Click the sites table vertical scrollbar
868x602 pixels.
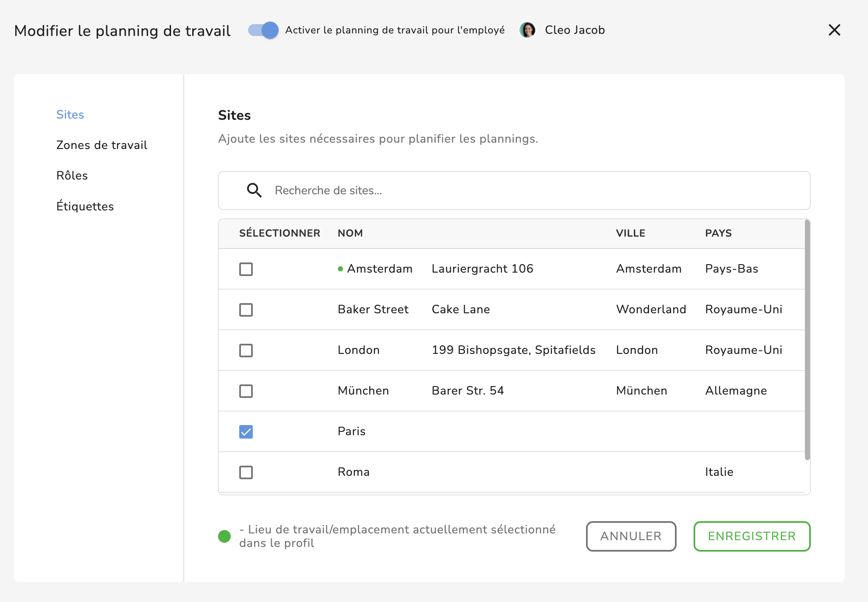[x=807, y=339]
